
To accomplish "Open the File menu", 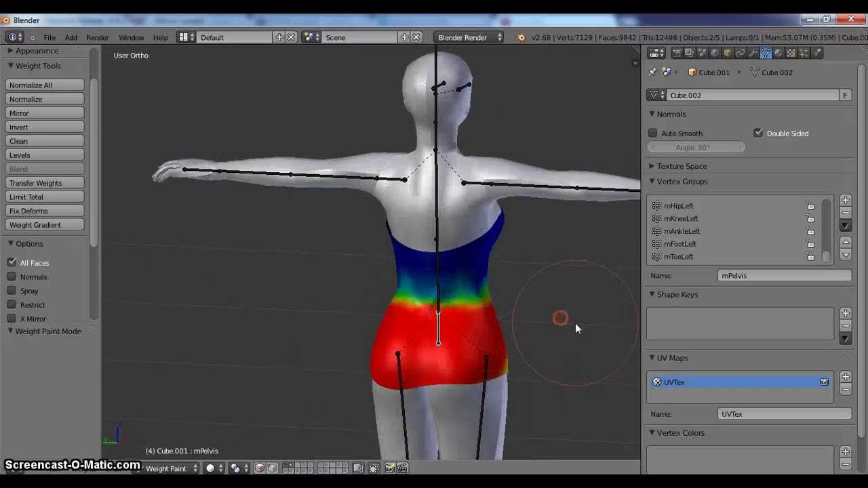I will coord(50,37).
